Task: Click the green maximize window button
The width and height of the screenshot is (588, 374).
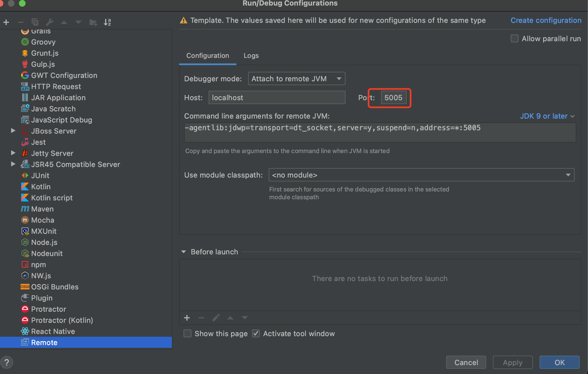Action: coord(22,3)
